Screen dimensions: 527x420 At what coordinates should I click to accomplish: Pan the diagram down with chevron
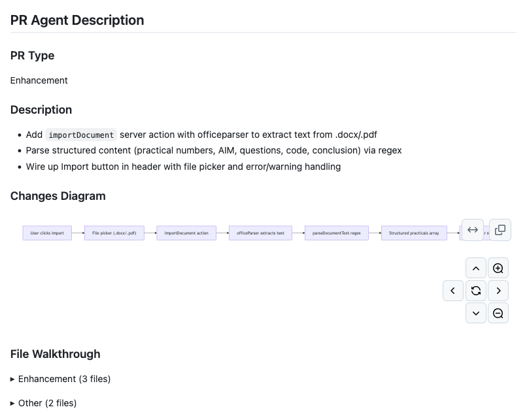475,314
